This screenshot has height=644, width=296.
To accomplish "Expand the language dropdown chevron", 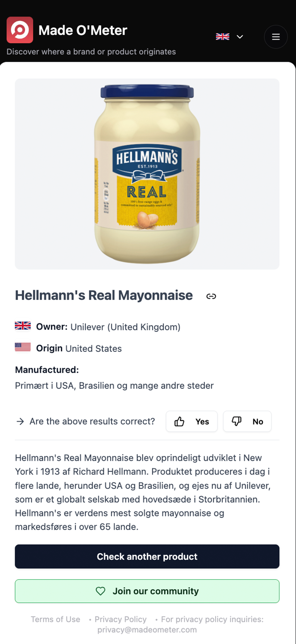I will pos(240,37).
